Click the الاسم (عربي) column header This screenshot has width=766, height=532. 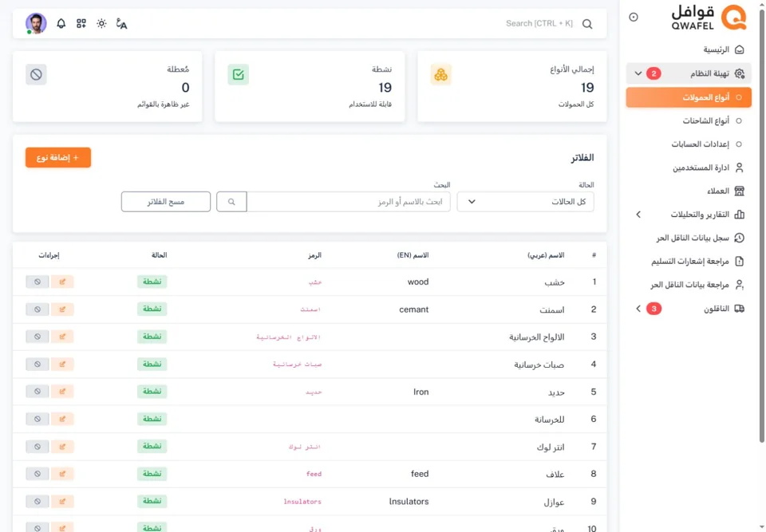546,255
